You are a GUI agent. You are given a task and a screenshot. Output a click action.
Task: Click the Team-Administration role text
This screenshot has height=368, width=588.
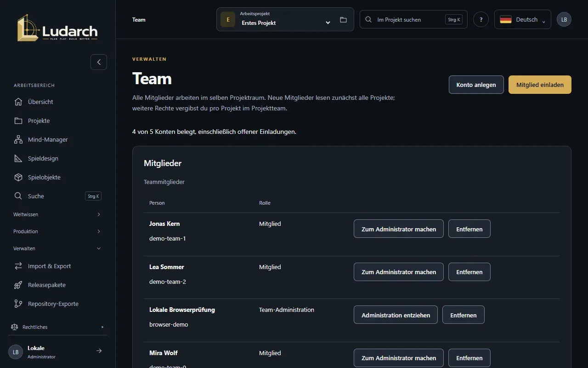pos(287,310)
